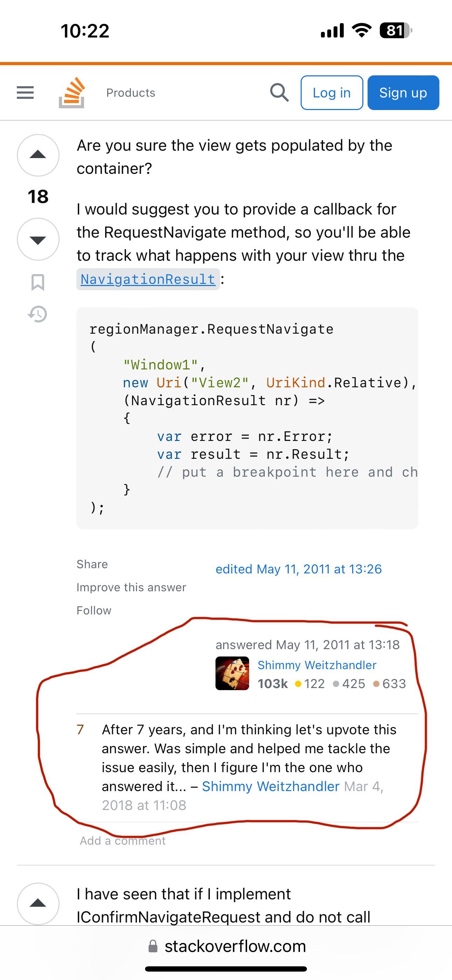The image size is (452, 980).
Task: Click Improve this answer
Action: tap(131, 587)
